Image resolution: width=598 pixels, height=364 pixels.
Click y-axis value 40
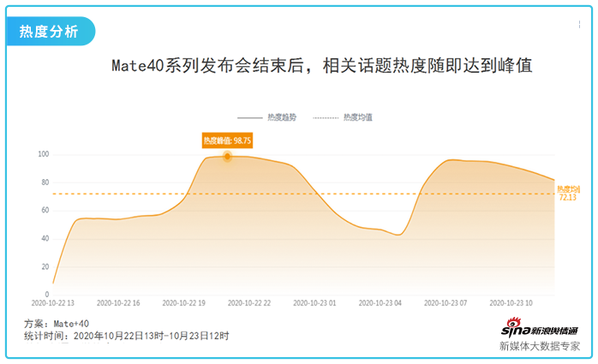45,238
